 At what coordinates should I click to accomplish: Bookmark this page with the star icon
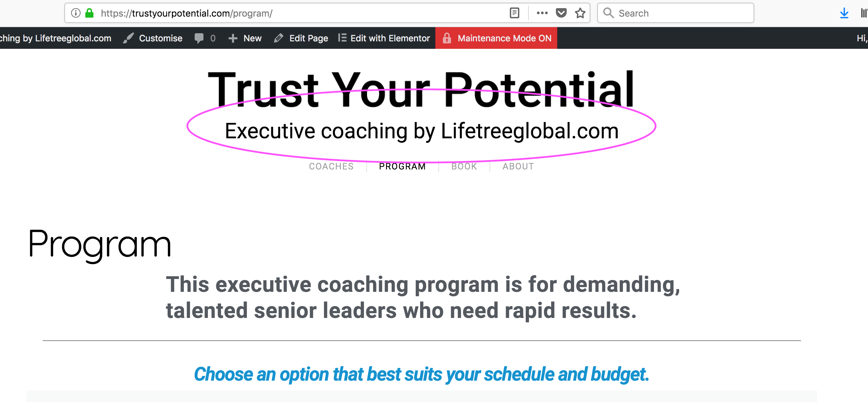(x=580, y=13)
